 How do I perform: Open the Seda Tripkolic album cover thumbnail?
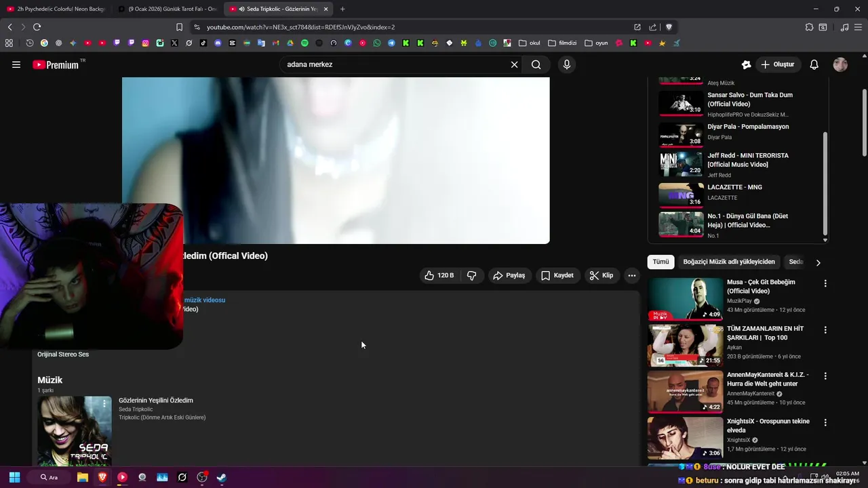point(75,430)
